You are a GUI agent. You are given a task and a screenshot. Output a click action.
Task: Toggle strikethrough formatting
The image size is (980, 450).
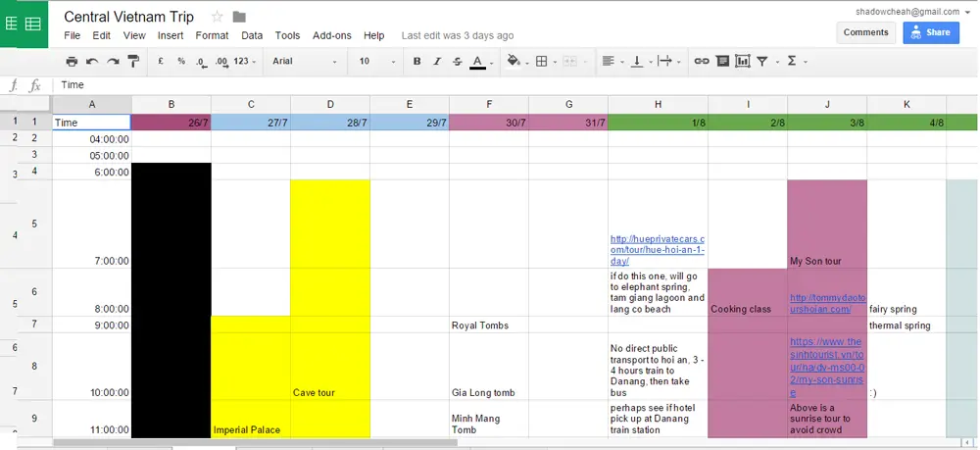point(458,61)
